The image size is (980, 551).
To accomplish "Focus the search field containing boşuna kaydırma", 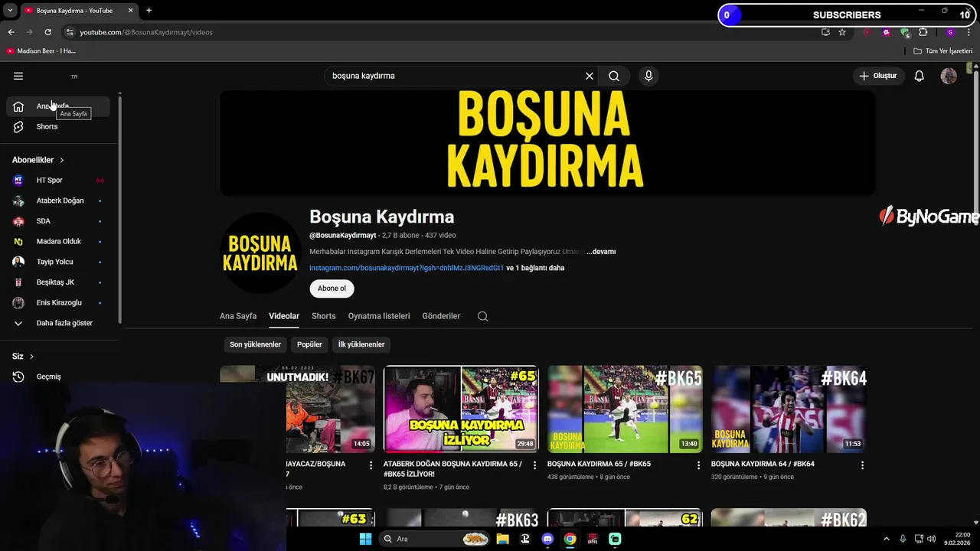I will 456,76.
